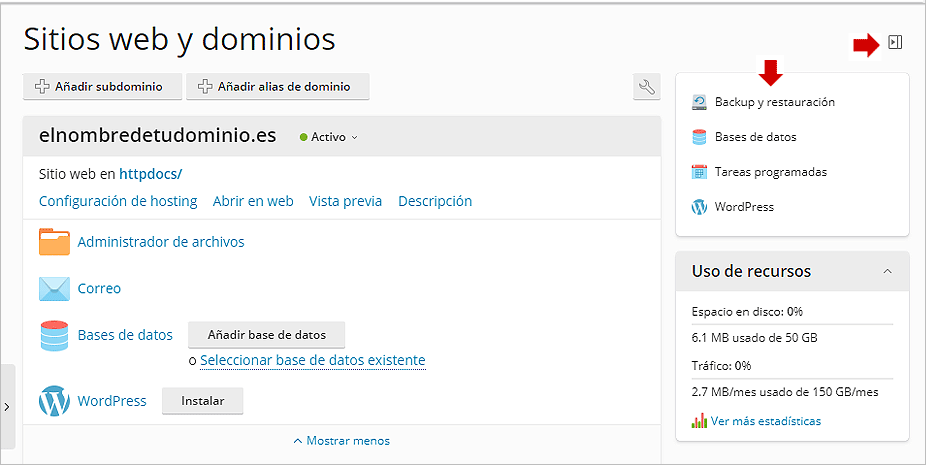Open Tareas programadas calendar in sidebar

pos(759,172)
